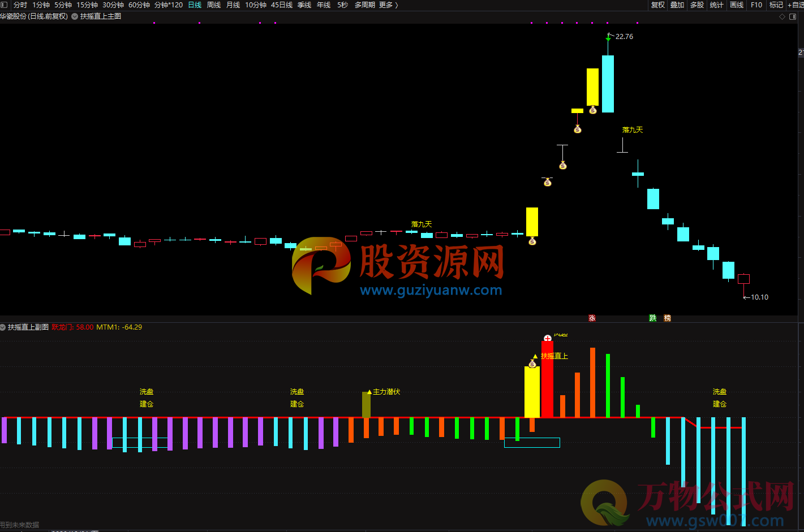This screenshot has height=532, width=804.
Task: Expand the 扶摇直上主图 indicator dropdown arrow
Action: coord(75,16)
